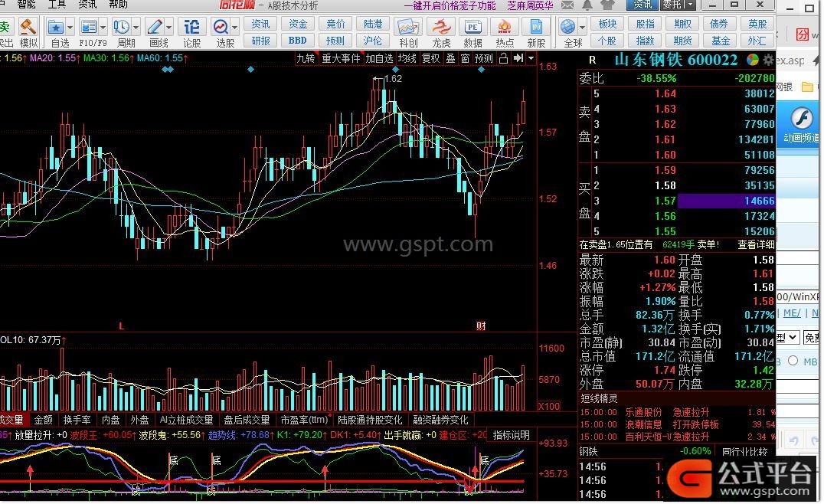Toggle the 窗 multi-window option

pos(465,58)
